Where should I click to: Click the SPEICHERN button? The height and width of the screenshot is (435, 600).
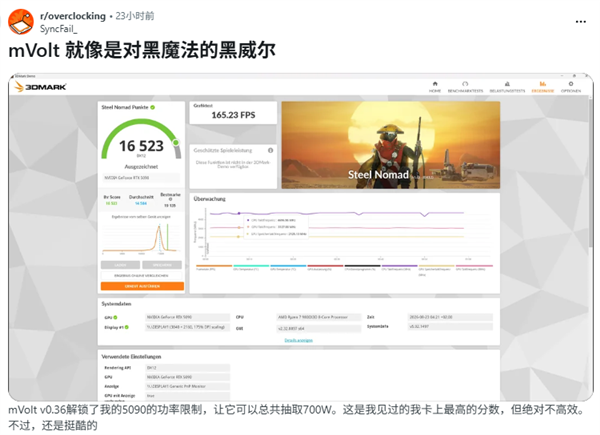[162, 265]
